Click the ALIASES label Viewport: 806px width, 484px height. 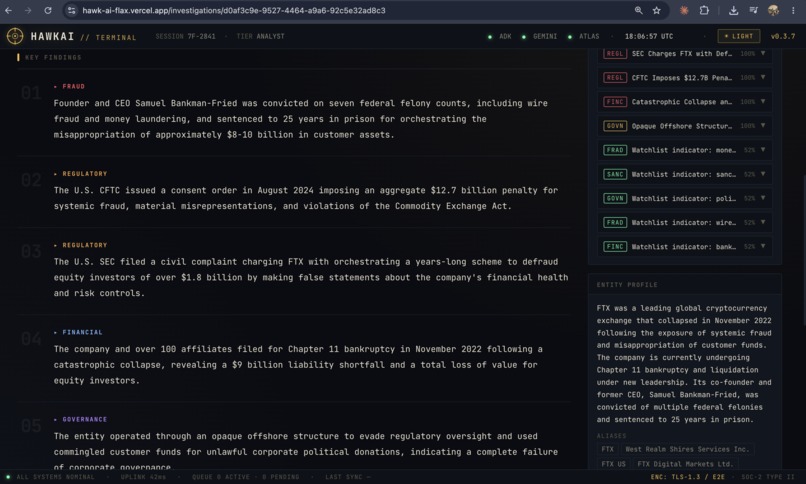click(612, 436)
